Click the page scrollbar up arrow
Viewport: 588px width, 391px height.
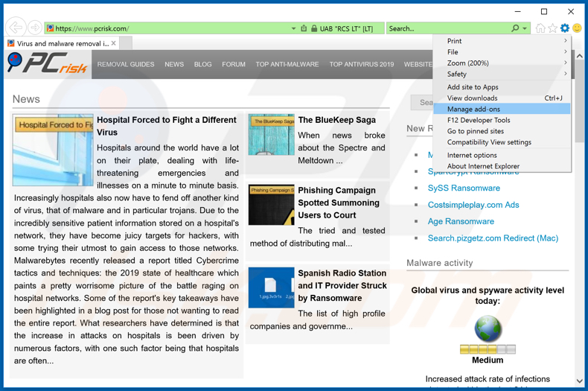pyautogui.click(x=579, y=57)
